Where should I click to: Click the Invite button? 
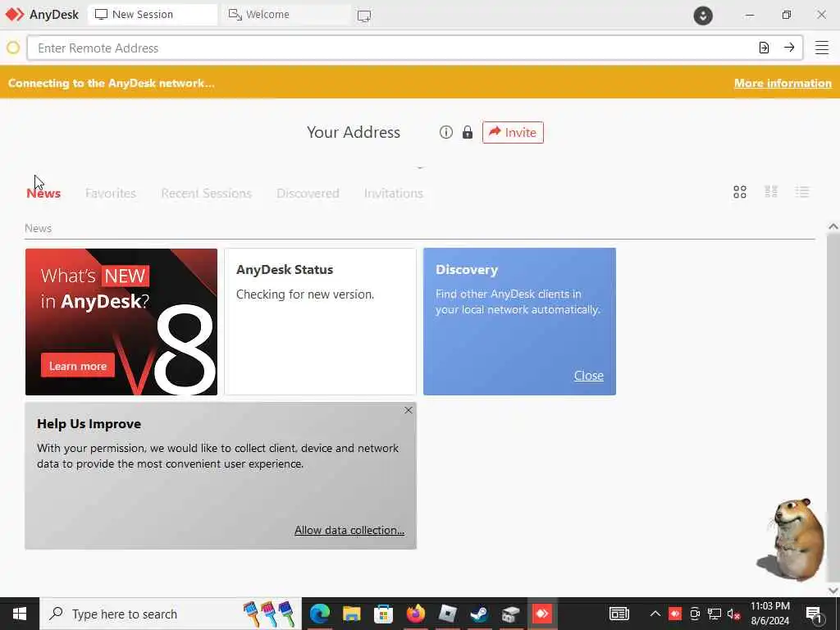[513, 132]
